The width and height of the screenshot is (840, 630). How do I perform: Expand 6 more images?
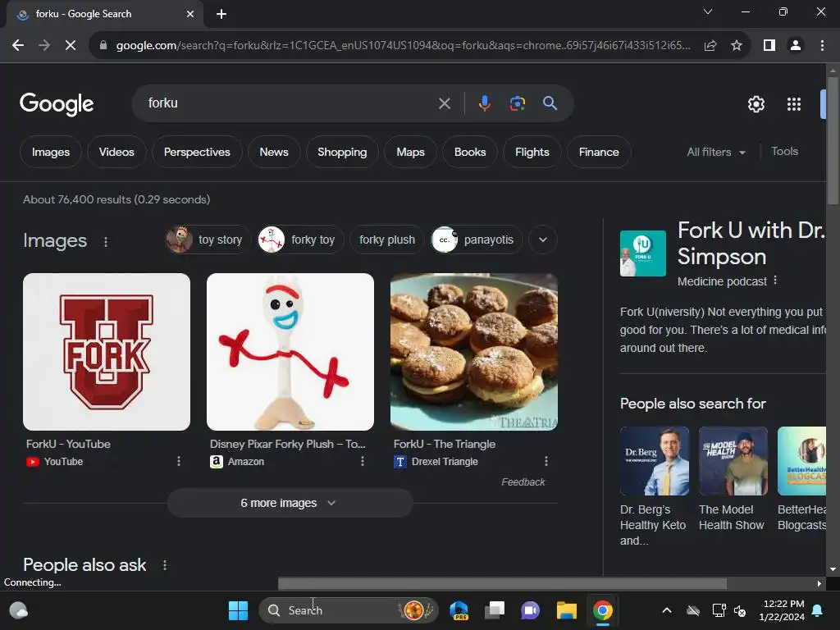point(290,503)
